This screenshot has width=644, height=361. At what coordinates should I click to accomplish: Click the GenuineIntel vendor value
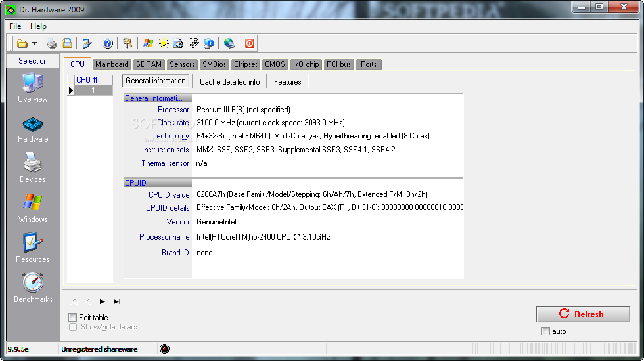coord(216,222)
